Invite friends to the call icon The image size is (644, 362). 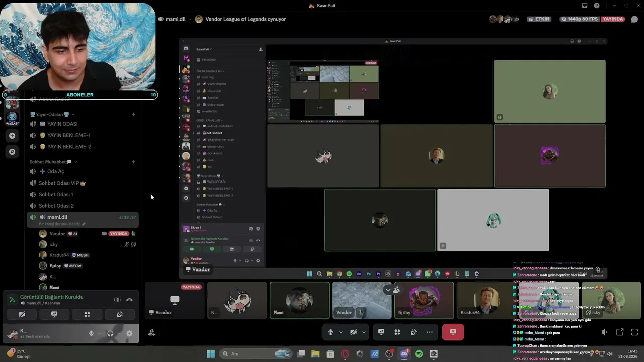click(x=151, y=332)
